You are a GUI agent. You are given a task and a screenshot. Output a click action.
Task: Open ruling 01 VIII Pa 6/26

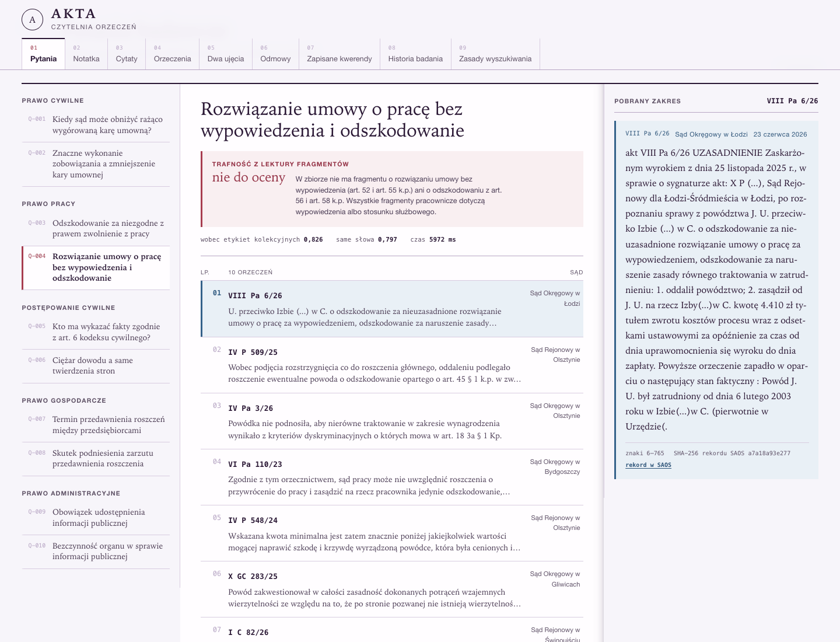click(392, 309)
